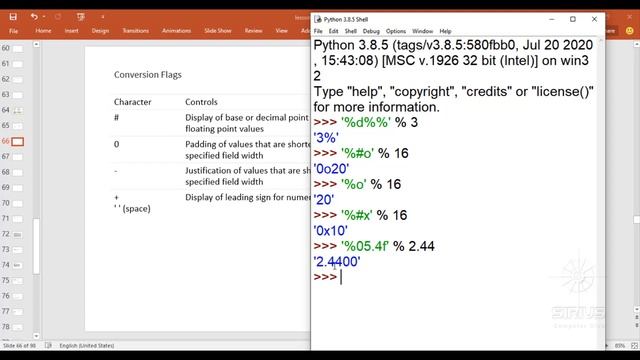Select slide 68 thumbnail

tap(18, 173)
